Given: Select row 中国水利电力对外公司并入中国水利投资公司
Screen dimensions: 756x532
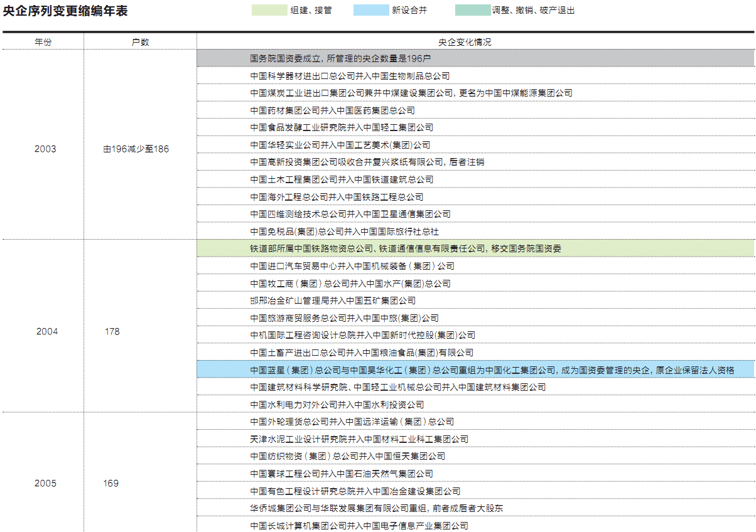Looking at the screenshot, I should 475,405.
